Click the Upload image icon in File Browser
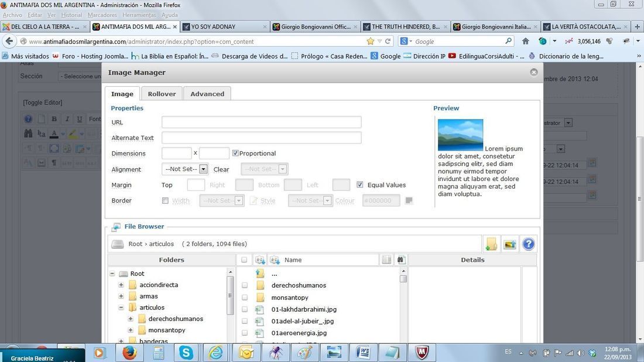Viewport: 644px width, 362px height. point(510,244)
